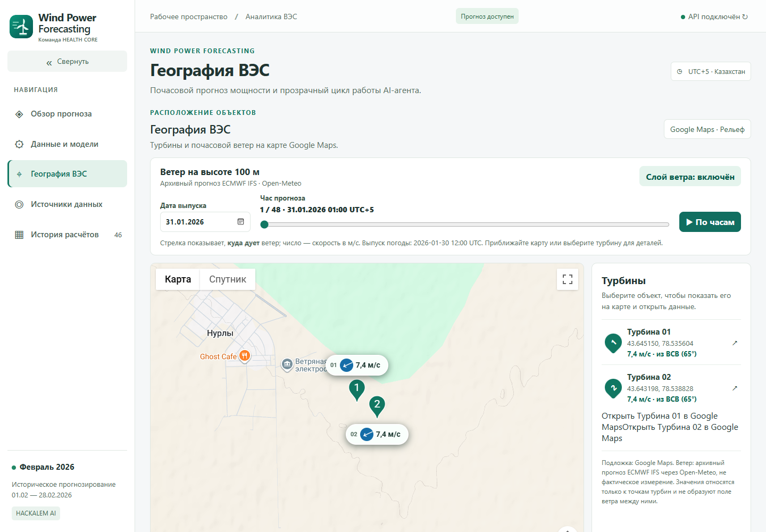The image size is (766, 532).
Task: Click wind direction arrow in label 02
Action: (x=367, y=434)
